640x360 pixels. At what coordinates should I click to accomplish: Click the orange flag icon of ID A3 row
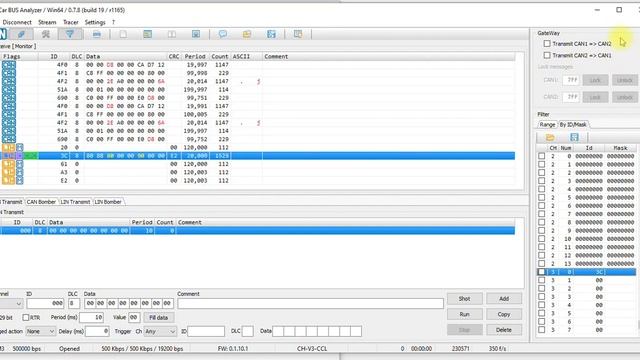point(9,172)
